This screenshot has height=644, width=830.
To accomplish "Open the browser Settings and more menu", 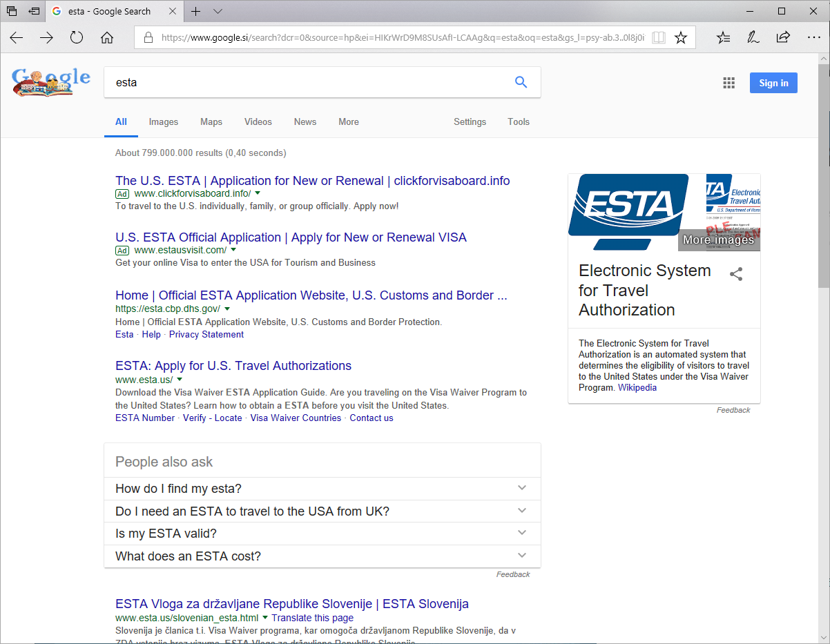I will [814, 38].
